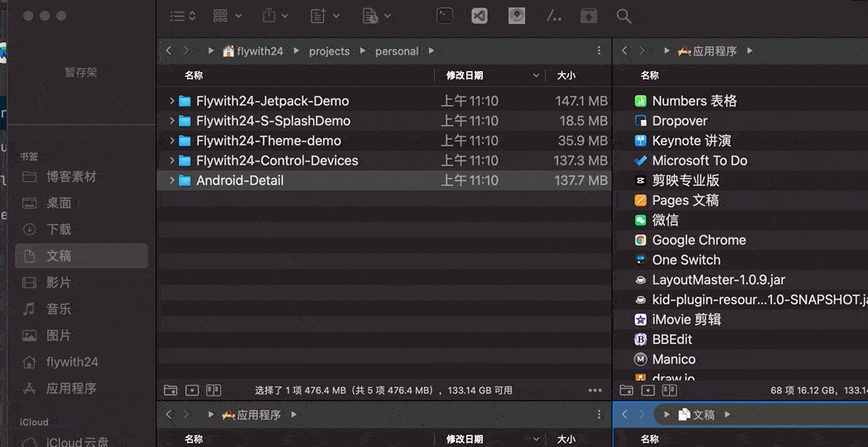Click the new file icon in toolbar

click(318, 16)
